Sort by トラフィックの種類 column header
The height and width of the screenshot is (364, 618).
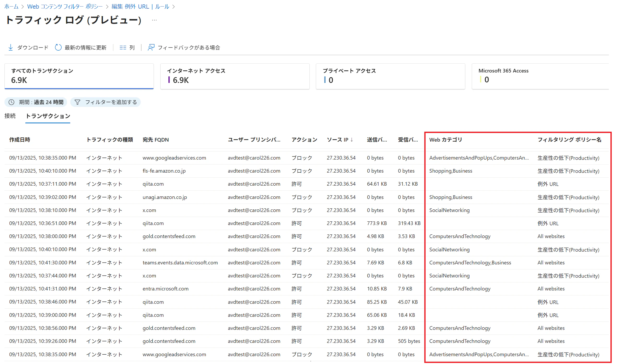coord(110,140)
